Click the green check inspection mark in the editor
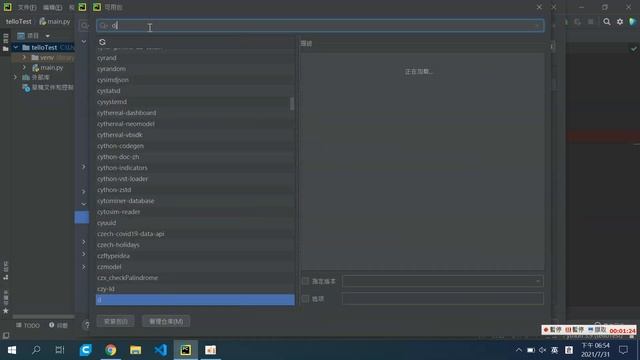640x360 pixels. (x=633, y=49)
